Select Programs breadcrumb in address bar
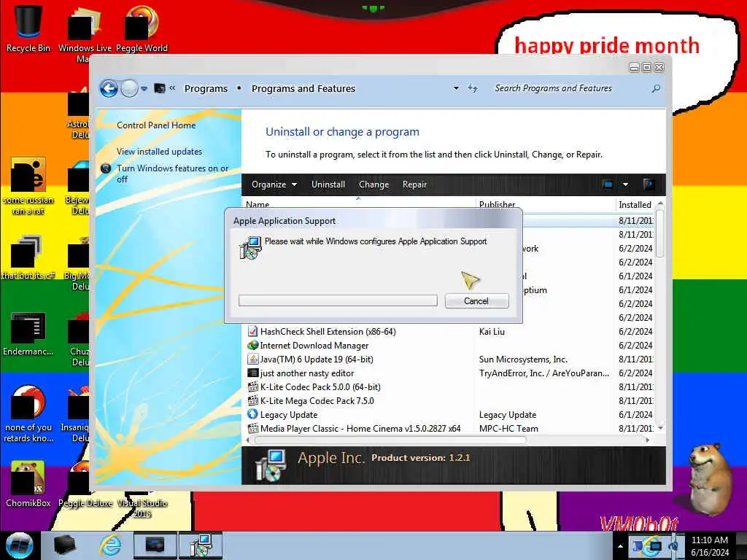The image size is (747, 560). 206,88
